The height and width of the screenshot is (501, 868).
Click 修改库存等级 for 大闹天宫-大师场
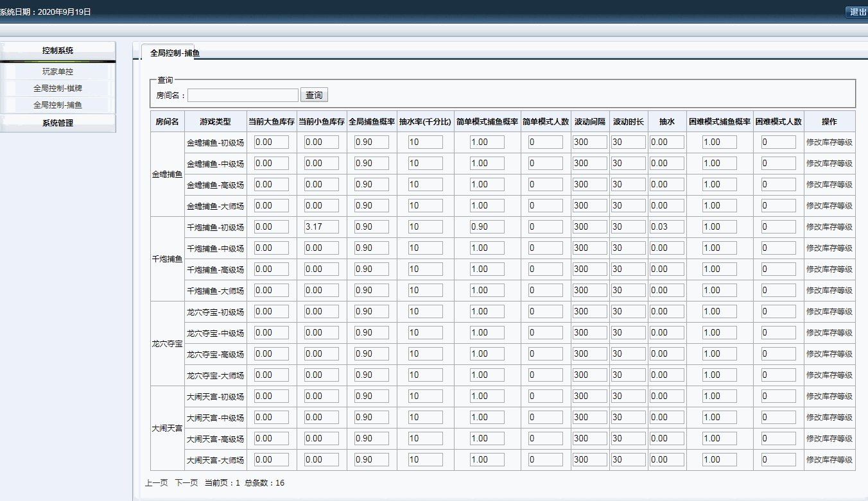tap(829, 460)
